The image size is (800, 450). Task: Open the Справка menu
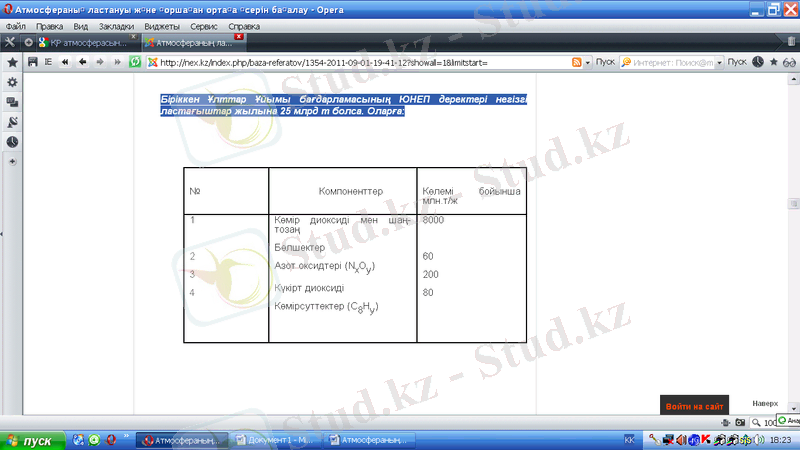pyautogui.click(x=244, y=26)
